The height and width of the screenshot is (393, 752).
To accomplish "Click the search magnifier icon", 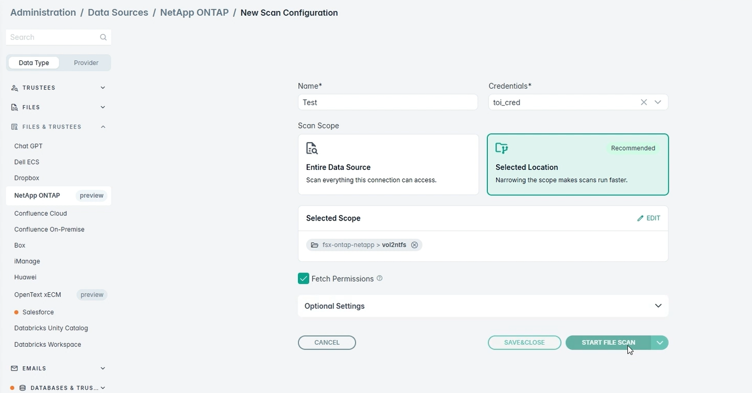I will (x=103, y=37).
